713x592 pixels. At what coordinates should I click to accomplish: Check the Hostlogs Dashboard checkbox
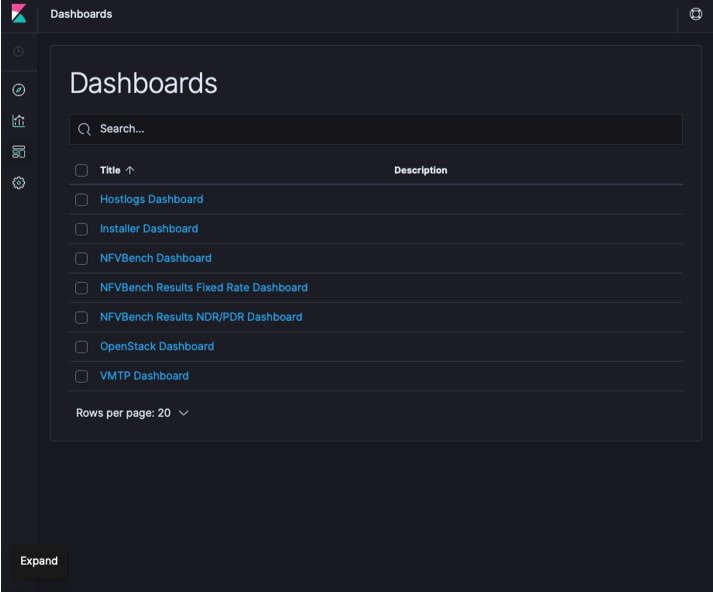(x=81, y=200)
